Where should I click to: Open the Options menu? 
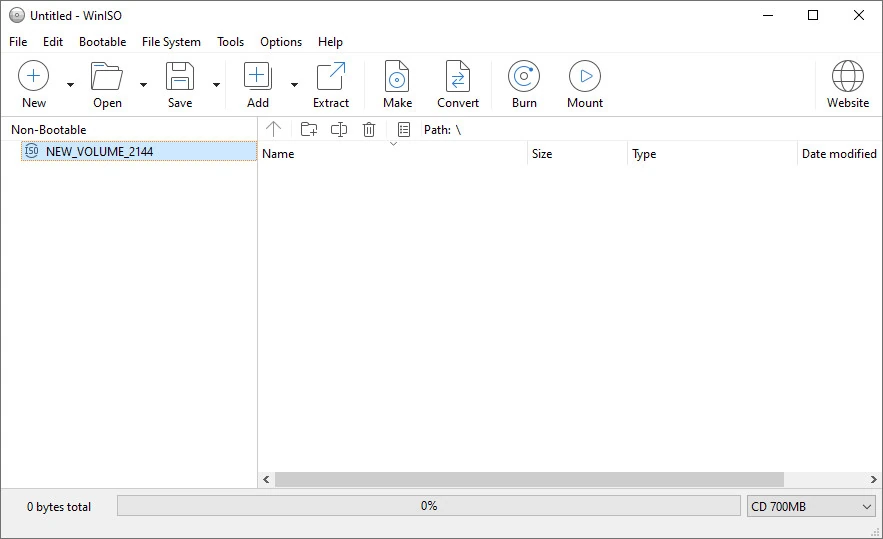tap(281, 42)
